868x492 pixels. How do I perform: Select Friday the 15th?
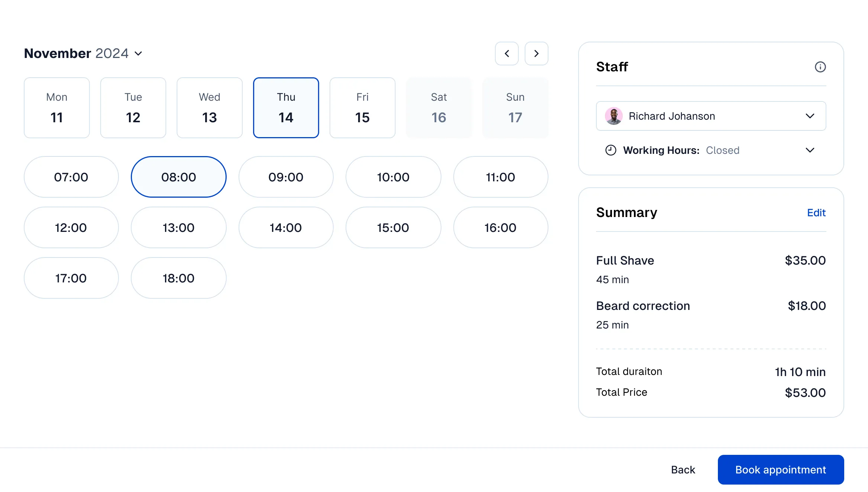[362, 107]
